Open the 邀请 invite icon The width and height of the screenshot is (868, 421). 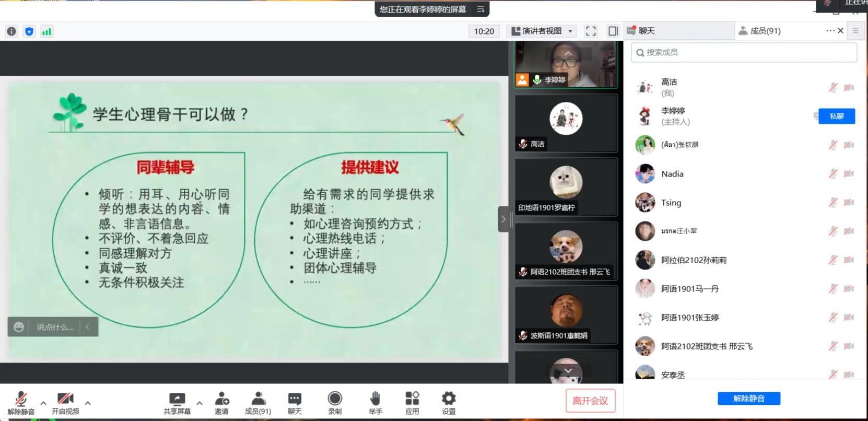(x=221, y=400)
